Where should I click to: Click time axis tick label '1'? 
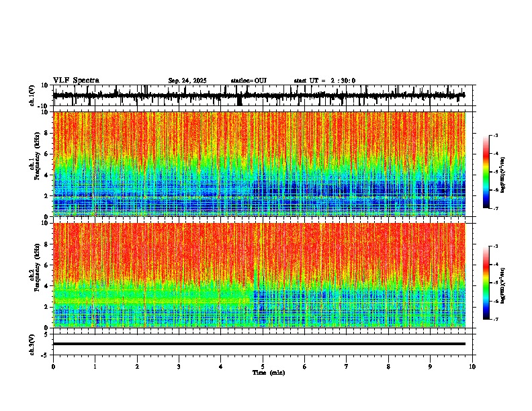[95, 367]
